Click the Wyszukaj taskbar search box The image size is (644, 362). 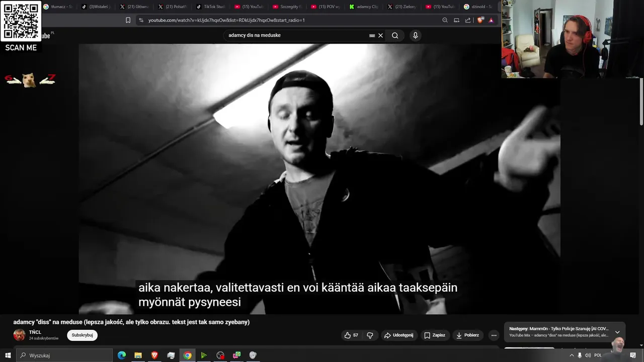(64, 355)
